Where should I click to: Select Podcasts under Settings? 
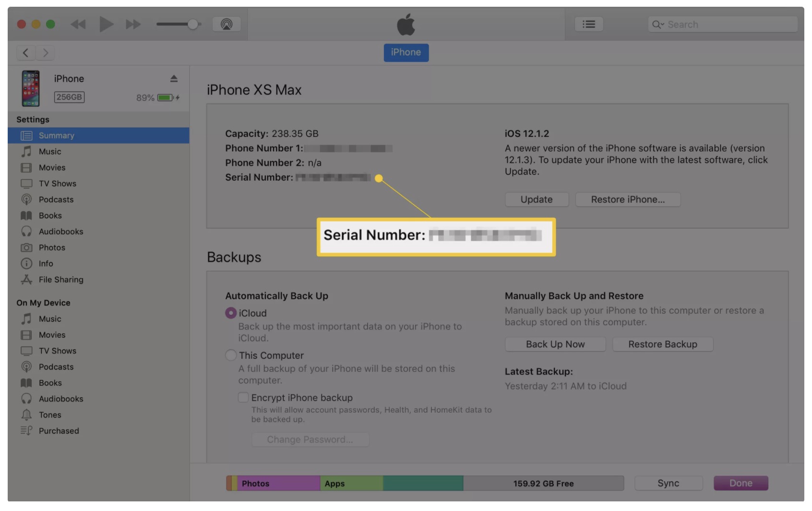point(56,199)
